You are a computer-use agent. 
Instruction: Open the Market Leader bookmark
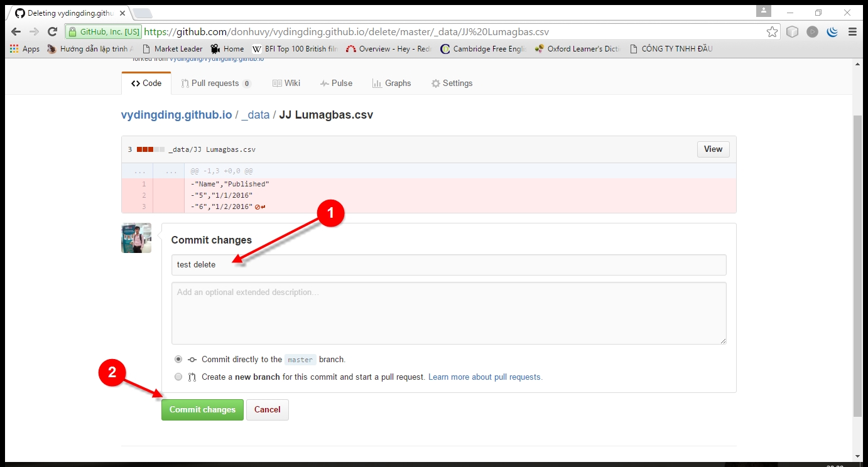click(x=173, y=48)
